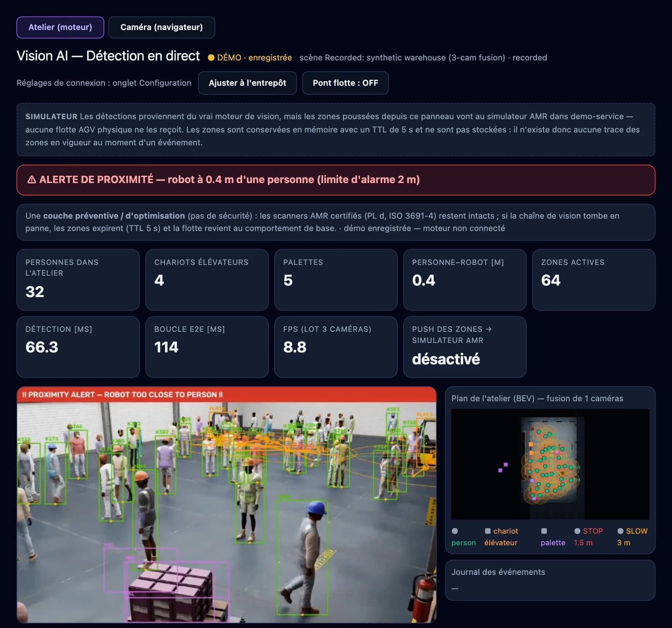Click the SLOW 3 m legend dot

click(620, 531)
